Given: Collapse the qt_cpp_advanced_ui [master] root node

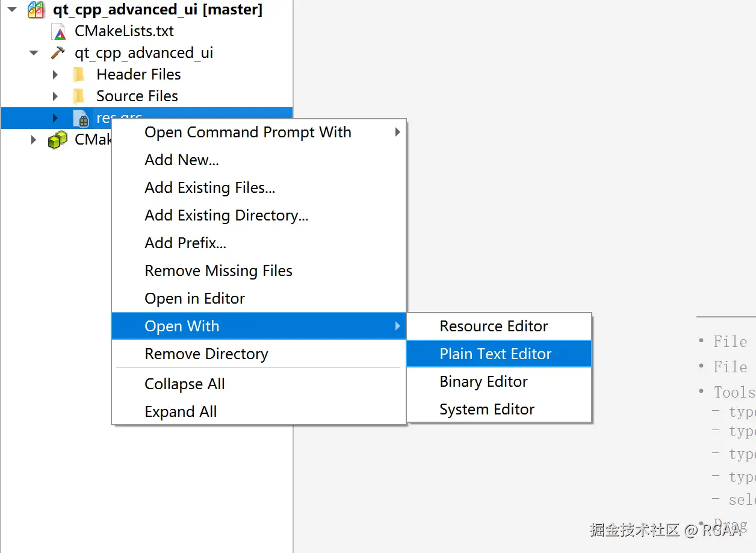Looking at the screenshot, I should click(x=12, y=10).
